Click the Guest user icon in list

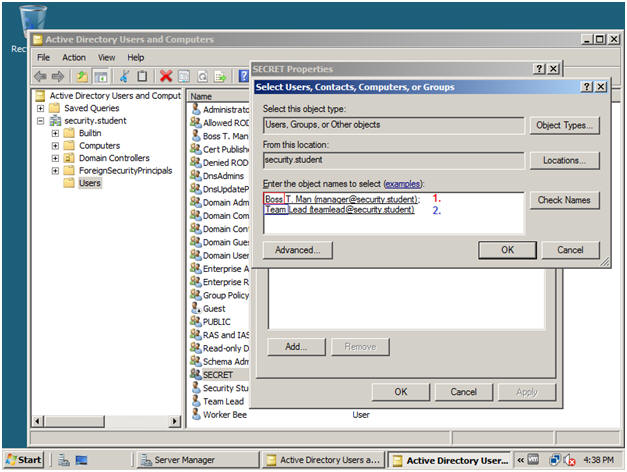[196, 308]
